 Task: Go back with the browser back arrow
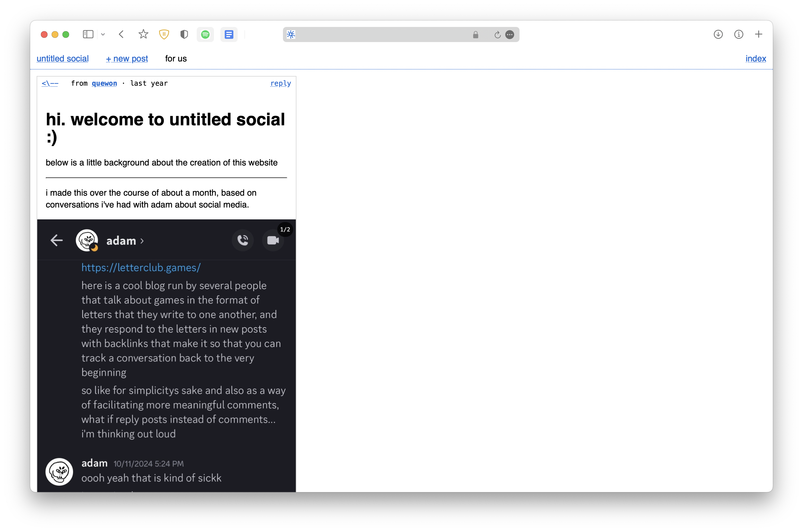pos(121,34)
